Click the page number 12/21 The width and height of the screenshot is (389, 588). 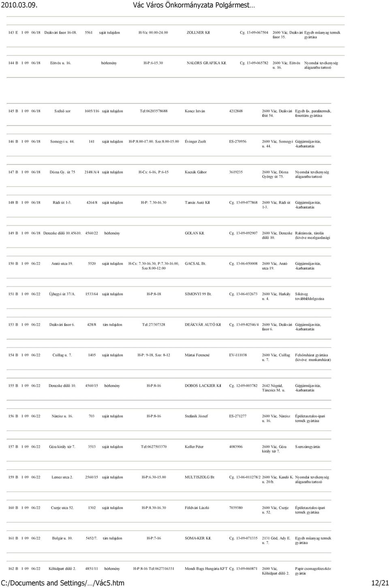pyautogui.click(x=379, y=583)
